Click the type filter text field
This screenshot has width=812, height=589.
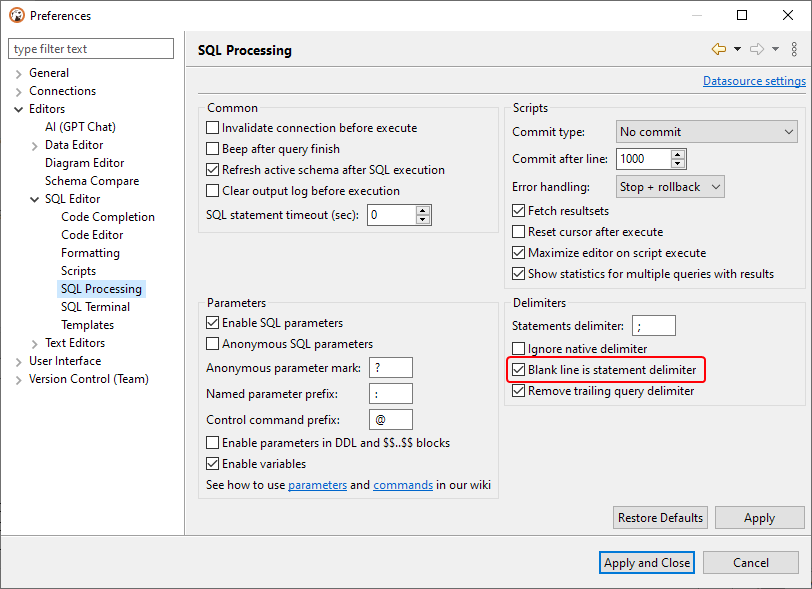(90, 48)
